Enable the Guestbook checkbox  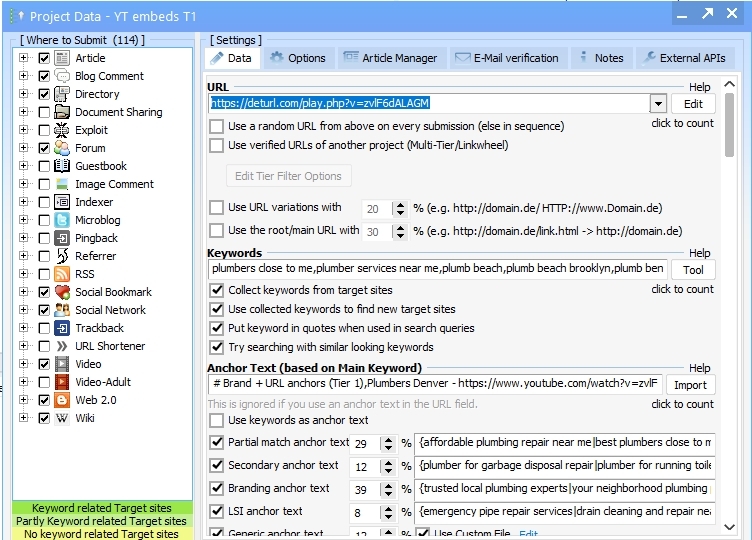44,166
